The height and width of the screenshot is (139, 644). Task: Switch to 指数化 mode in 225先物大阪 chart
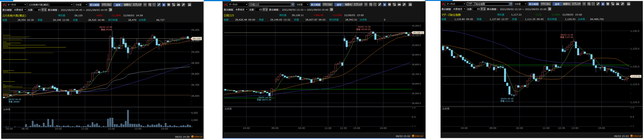point(127,5)
